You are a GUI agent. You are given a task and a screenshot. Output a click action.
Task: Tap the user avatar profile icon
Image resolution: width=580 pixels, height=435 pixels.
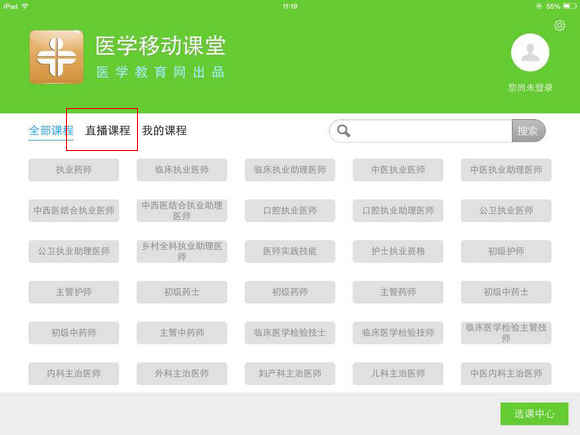pyautogui.click(x=530, y=53)
